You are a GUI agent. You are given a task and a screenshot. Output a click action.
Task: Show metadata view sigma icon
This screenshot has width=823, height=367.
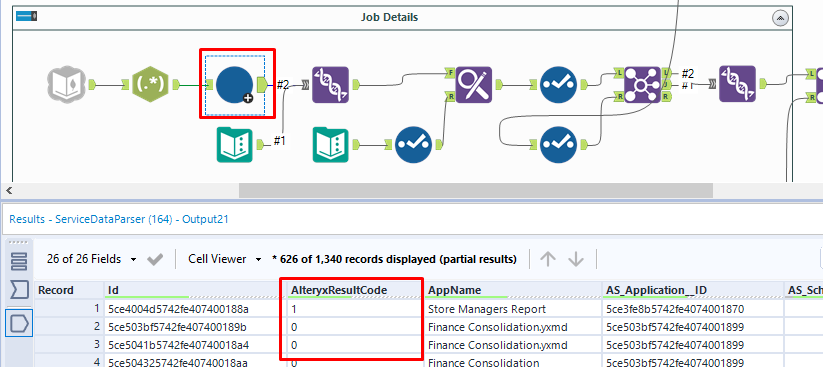pos(19,290)
